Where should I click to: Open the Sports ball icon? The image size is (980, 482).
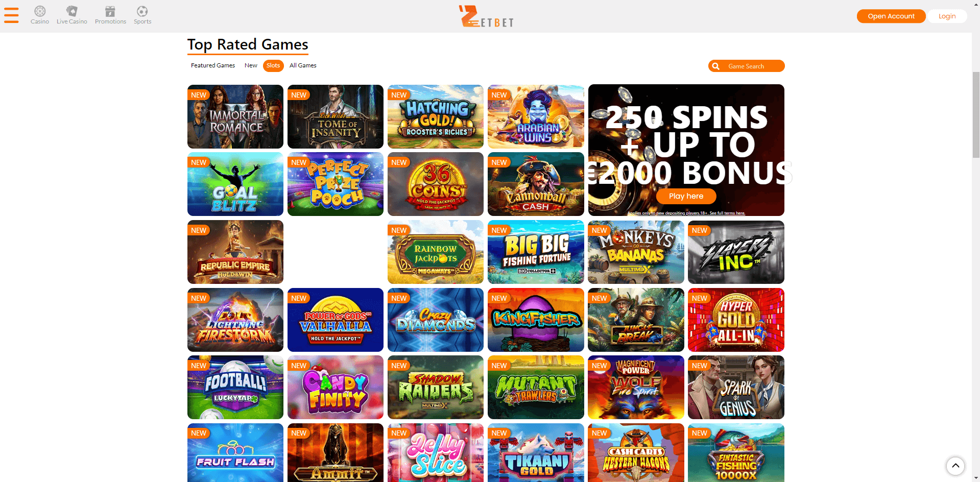pos(142,11)
